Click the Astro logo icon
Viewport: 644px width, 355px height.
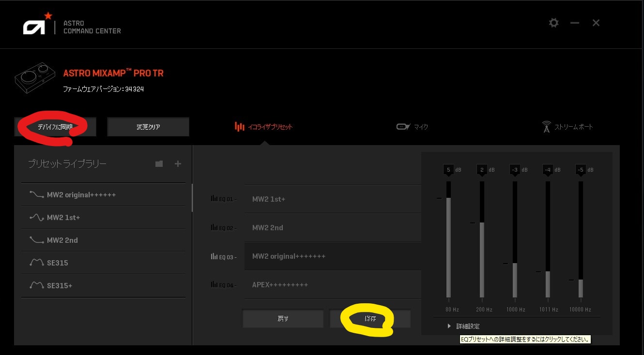pyautogui.click(x=34, y=26)
